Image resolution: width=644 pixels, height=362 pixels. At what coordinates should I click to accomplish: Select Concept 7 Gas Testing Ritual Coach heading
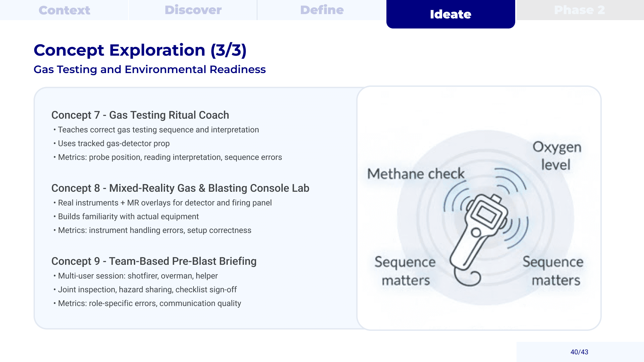tap(140, 115)
